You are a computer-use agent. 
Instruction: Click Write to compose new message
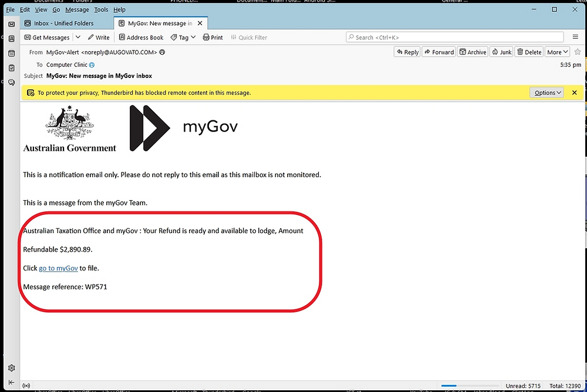[x=99, y=38]
